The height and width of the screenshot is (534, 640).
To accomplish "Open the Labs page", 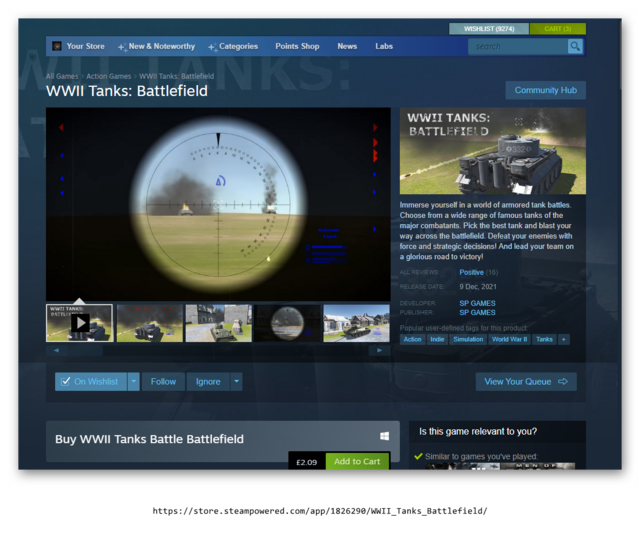I will pos(384,46).
